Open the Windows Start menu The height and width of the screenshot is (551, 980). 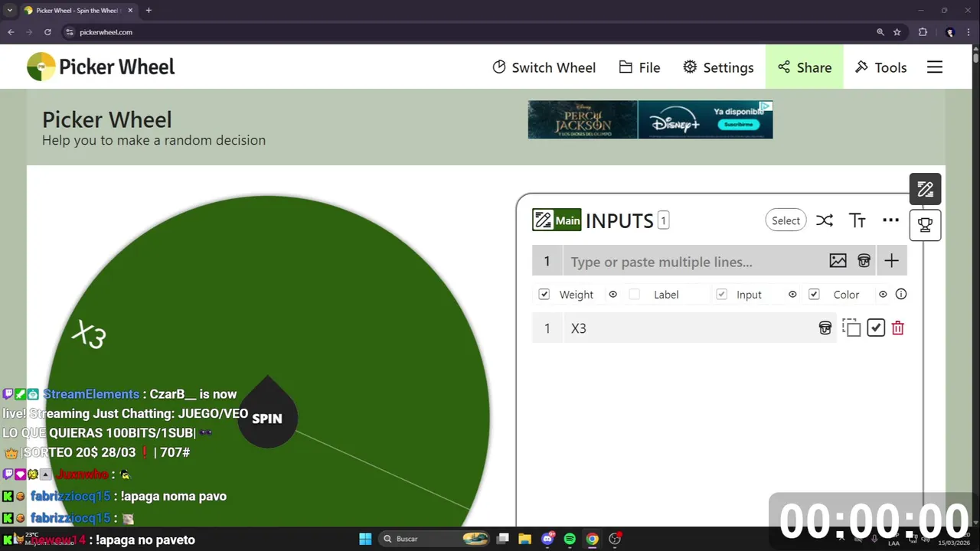click(365, 539)
